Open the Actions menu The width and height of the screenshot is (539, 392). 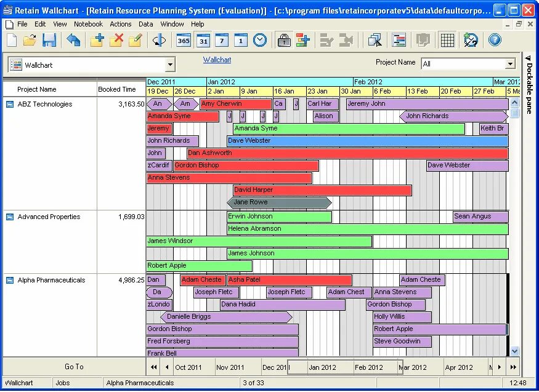[x=121, y=25]
